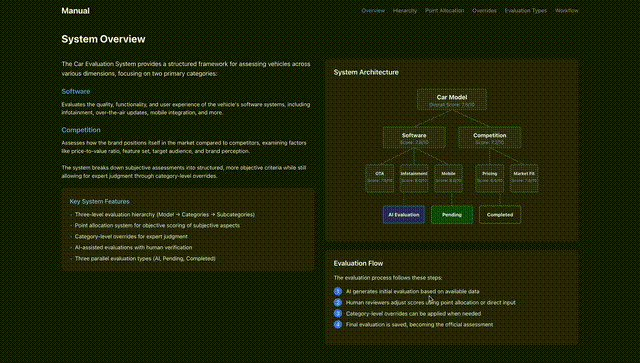Click 'Category-level overrides for expert judgment' item
Image resolution: width=640 pixels, height=363 pixels.
coord(131,236)
